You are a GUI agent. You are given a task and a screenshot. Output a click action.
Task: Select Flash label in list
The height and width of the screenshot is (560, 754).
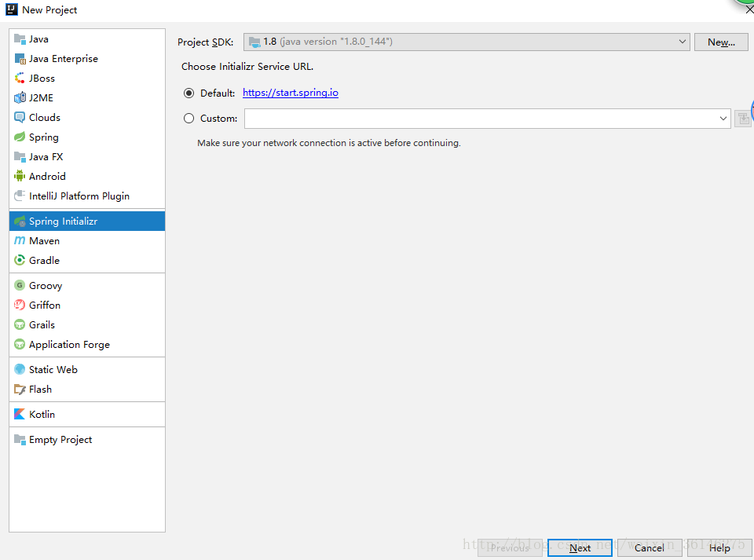[x=40, y=390]
